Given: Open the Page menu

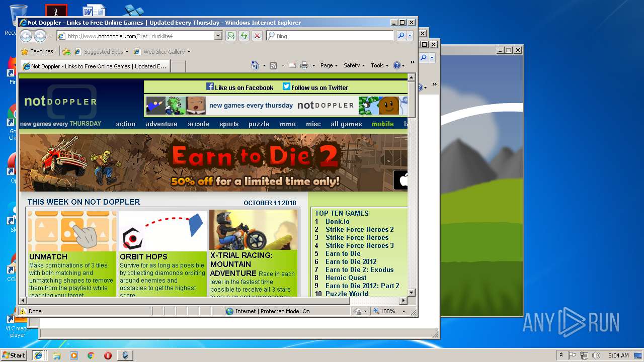Looking at the screenshot, I should pyautogui.click(x=330, y=65).
